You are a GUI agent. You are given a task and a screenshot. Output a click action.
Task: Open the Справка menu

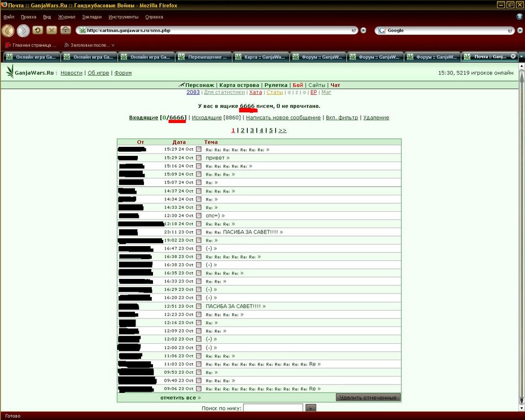[x=154, y=17]
